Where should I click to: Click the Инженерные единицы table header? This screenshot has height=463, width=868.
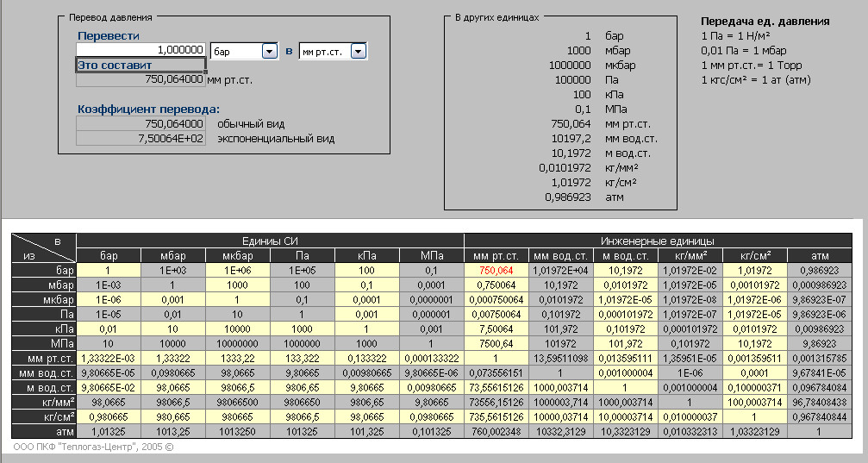tap(662, 241)
